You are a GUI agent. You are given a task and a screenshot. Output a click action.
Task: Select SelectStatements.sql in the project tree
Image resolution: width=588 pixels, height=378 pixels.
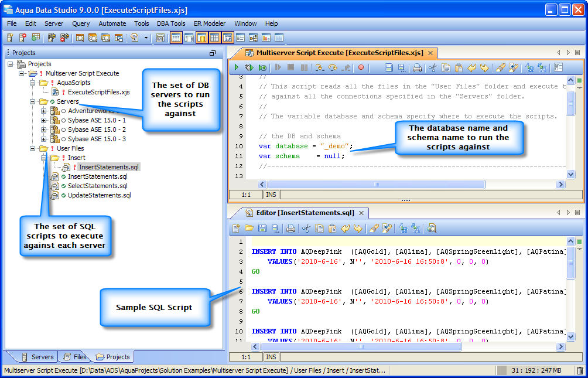pos(97,186)
